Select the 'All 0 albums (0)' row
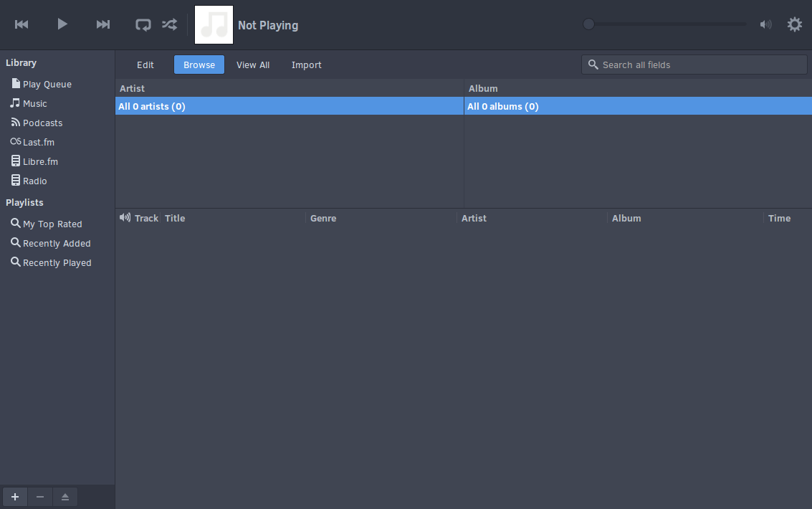812x509 pixels. point(638,106)
